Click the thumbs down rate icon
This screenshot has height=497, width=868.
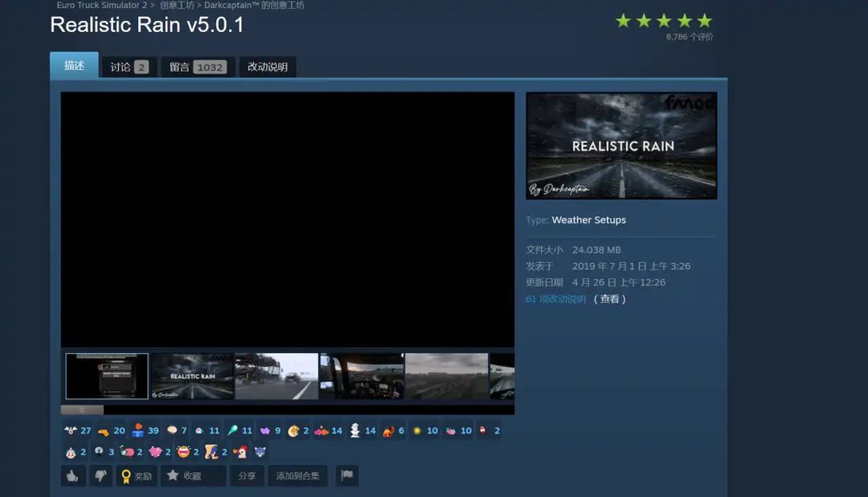click(x=100, y=476)
